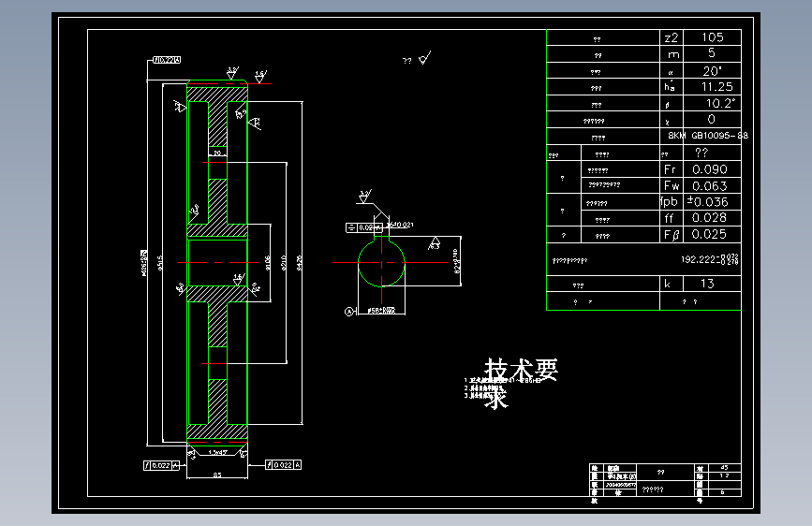Click the '技术要求' technical requirements heading
Screen dimensions: 812x526
point(521,383)
